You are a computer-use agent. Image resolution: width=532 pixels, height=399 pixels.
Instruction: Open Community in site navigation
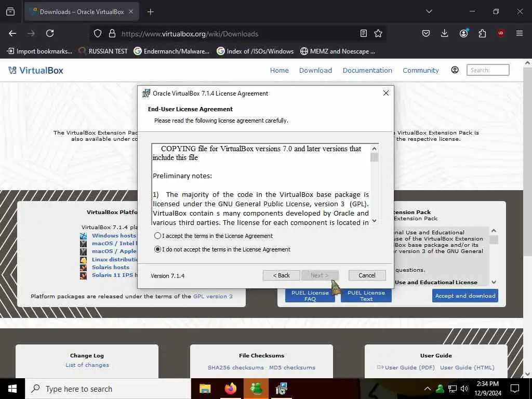[x=420, y=70]
